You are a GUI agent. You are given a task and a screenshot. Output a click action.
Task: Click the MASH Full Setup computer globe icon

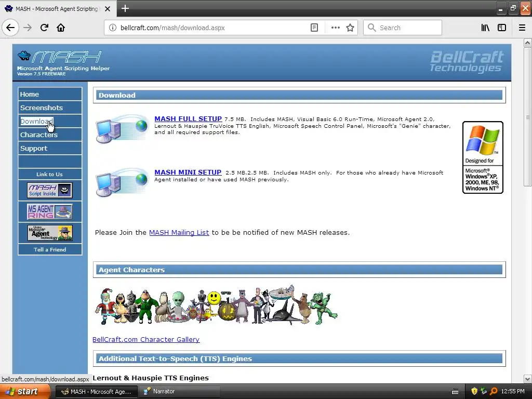[122, 129]
